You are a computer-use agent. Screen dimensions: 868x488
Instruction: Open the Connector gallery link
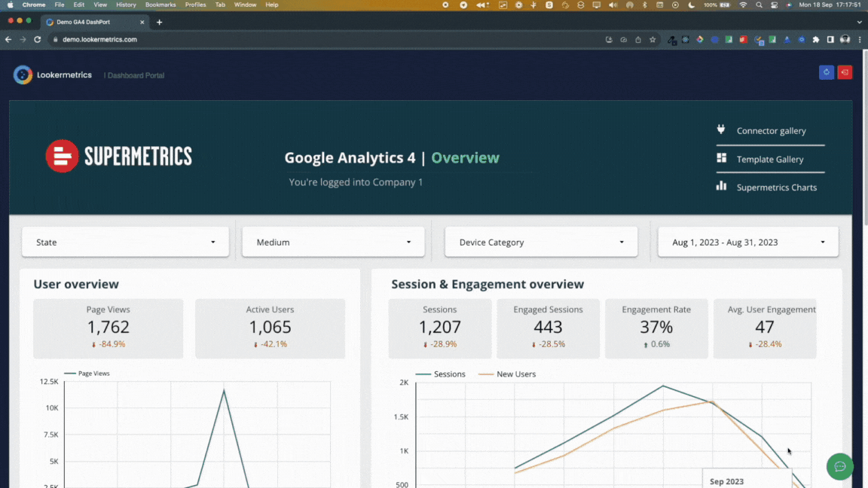[x=771, y=130]
